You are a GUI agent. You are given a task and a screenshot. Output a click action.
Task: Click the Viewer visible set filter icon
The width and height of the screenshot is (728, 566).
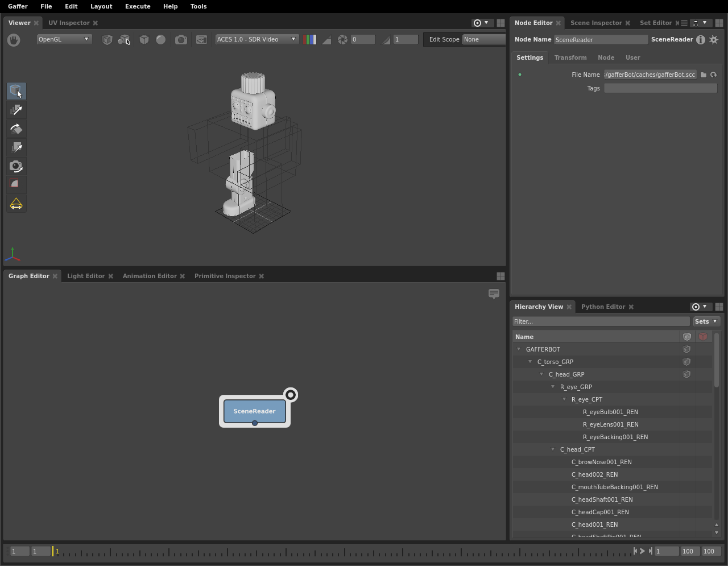[123, 40]
